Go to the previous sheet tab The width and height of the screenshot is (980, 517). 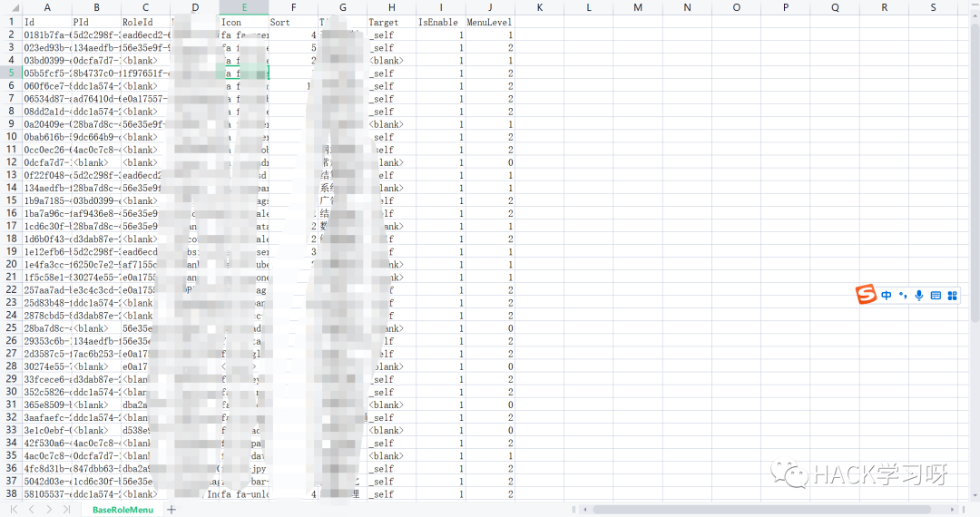tap(31, 510)
